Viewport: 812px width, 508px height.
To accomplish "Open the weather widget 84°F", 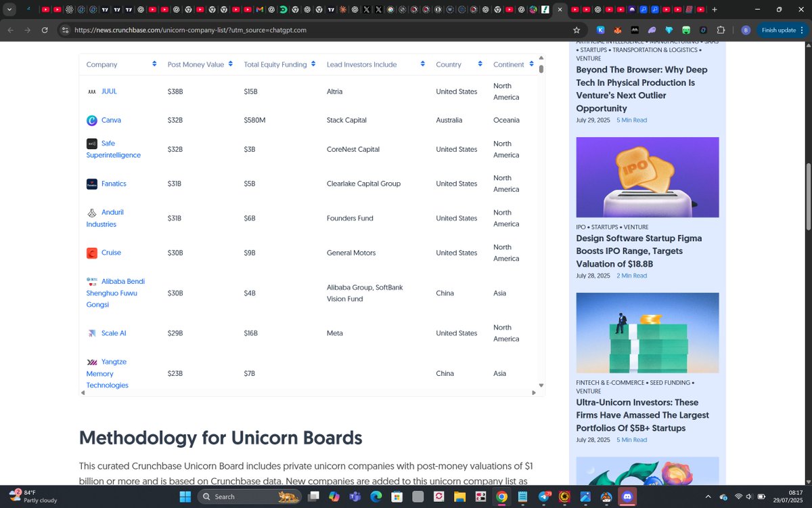I will (x=34, y=496).
